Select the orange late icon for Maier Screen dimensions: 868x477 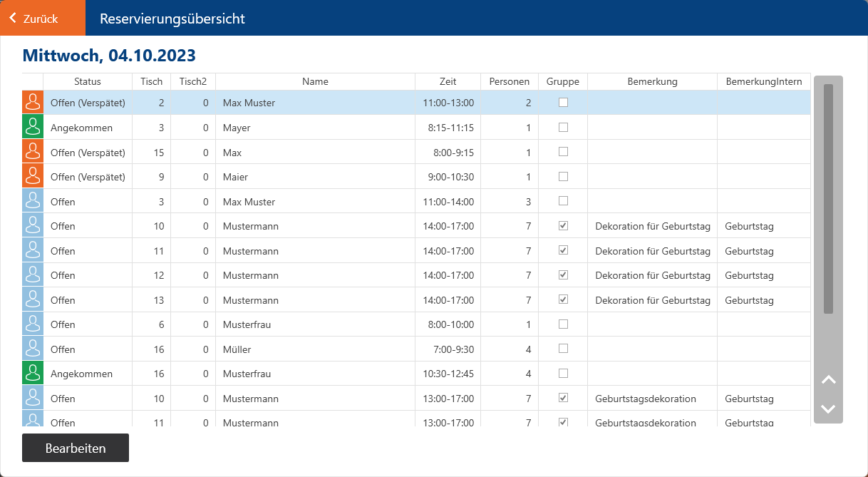(x=32, y=177)
